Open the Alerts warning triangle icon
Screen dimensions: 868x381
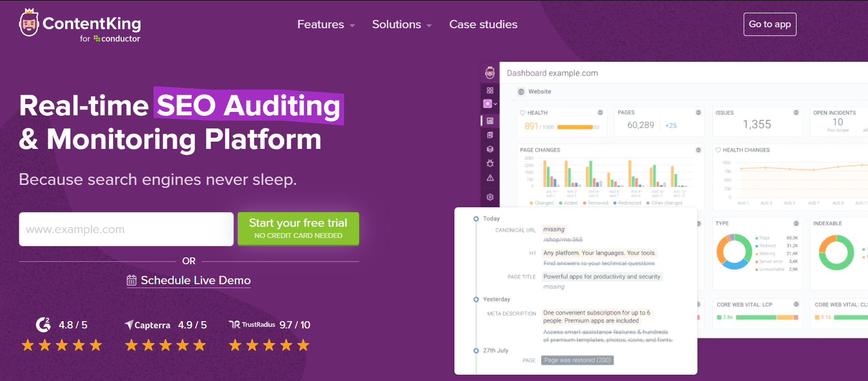pyautogui.click(x=490, y=178)
